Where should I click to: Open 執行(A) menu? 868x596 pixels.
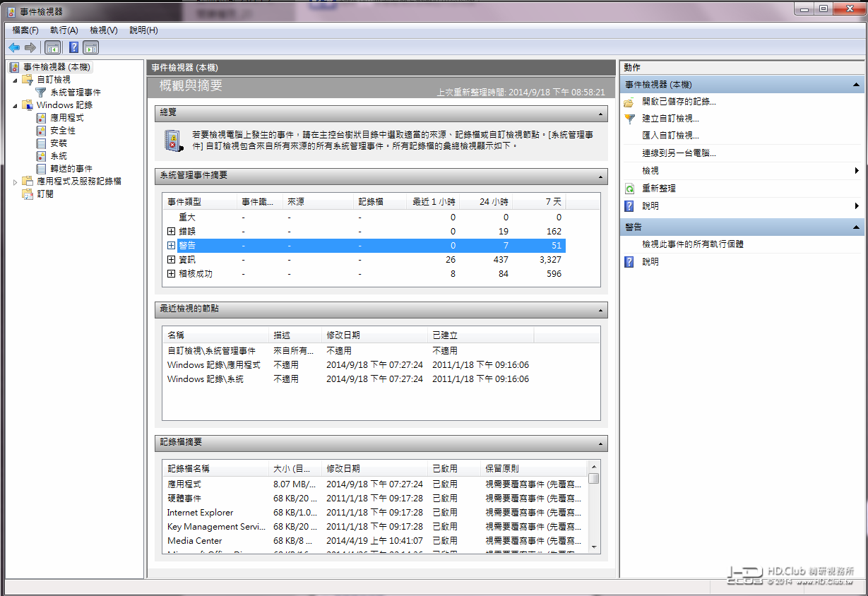[x=64, y=30]
